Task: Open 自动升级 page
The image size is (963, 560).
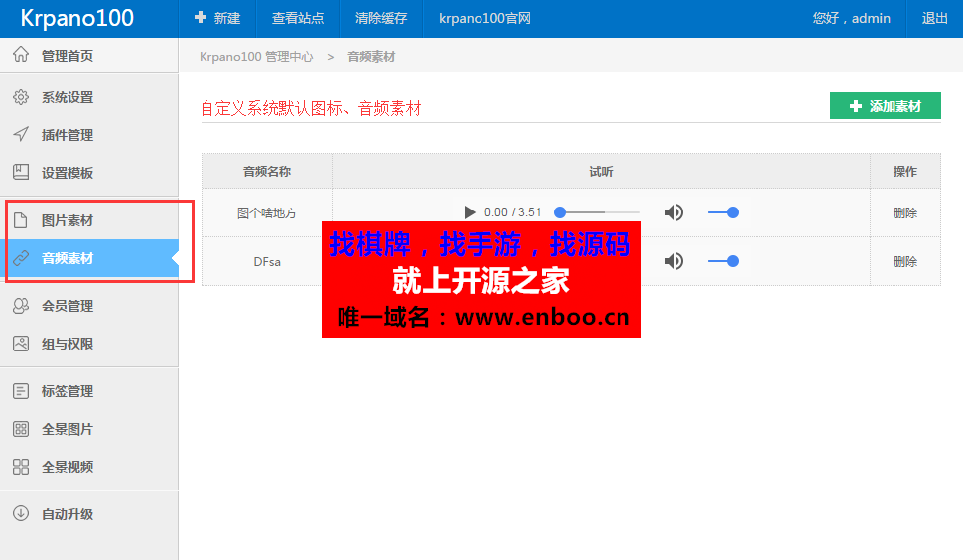Action: [x=89, y=514]
